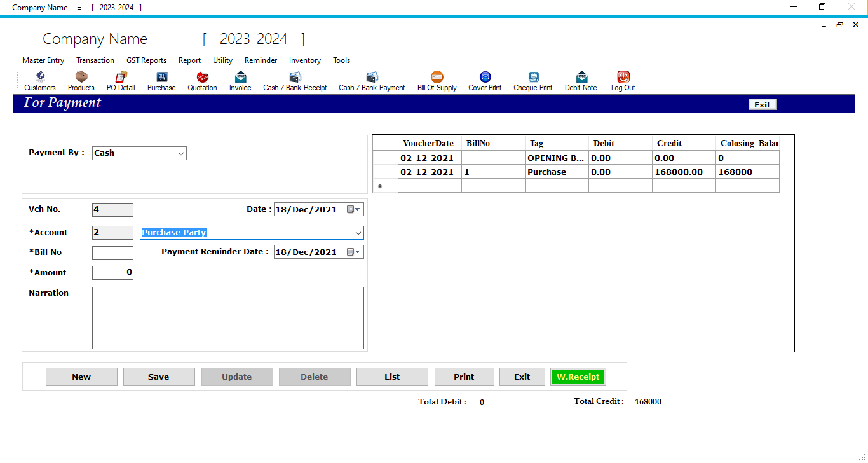
Task: Open the Quotation screen icon
Action: pyautogui.click(x=202, y=81)
